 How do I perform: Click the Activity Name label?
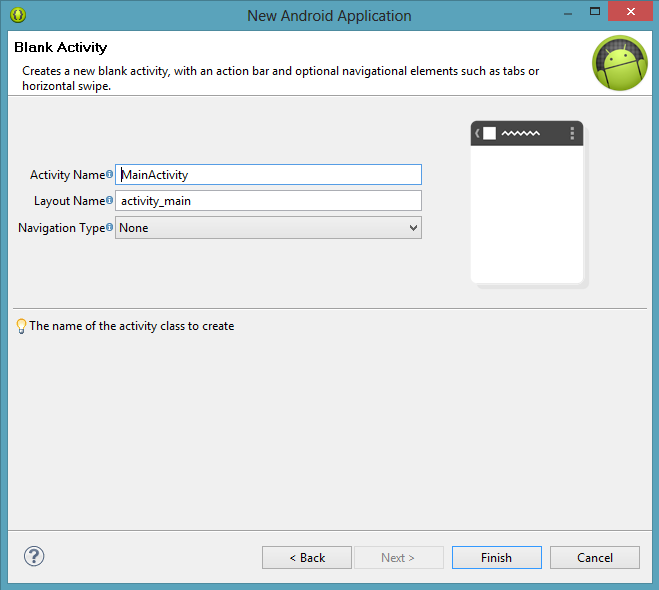tap(67, 175)
